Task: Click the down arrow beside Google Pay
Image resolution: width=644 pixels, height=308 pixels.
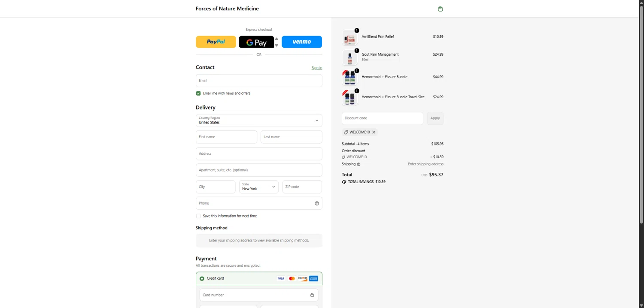Action: point(276,45)
